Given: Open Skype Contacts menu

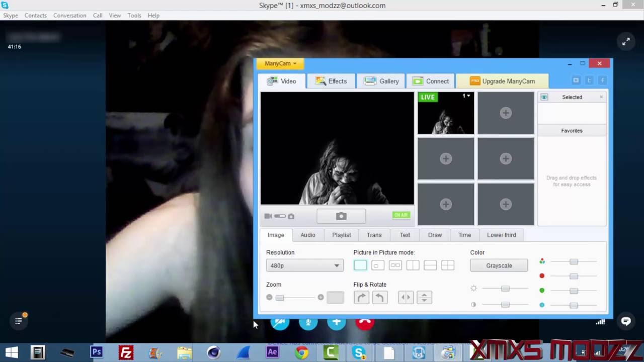Looking at the screenshot, I should [36, 16].
